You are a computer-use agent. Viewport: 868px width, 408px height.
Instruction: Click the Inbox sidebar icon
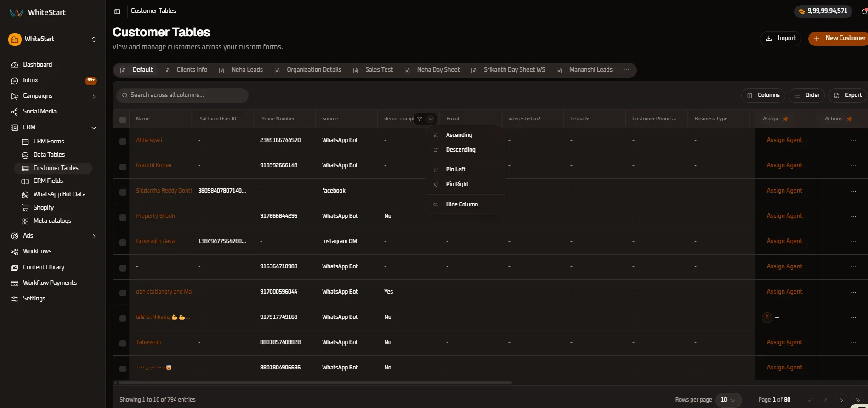(x=15, y=80)
